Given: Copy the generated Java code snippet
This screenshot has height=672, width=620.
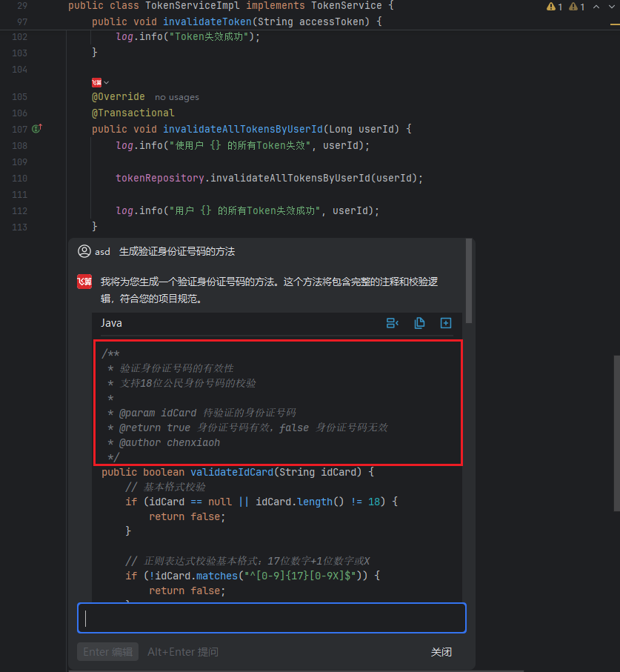Looking at the screenshot, I should coord(419,323).
